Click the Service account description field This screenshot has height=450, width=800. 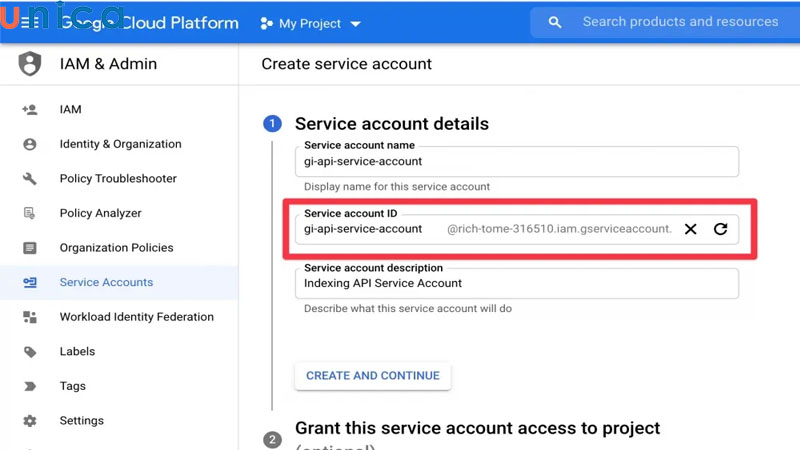pos(517,284)
